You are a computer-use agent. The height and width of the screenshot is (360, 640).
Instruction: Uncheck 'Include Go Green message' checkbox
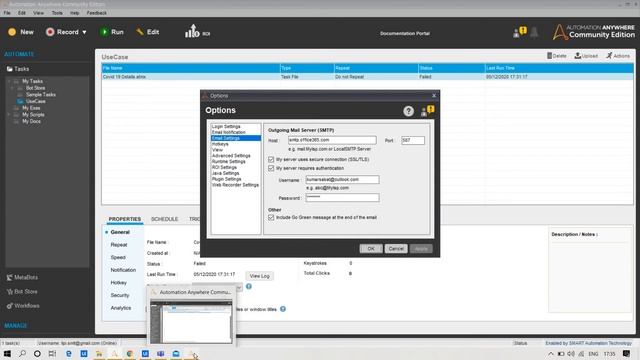tap(271, 218)
